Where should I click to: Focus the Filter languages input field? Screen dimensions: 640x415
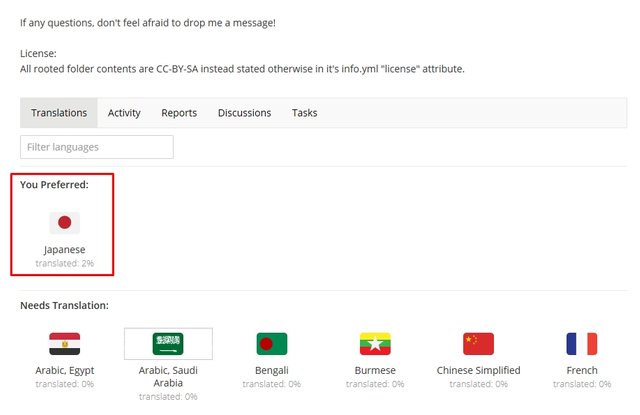coord(97,147)
